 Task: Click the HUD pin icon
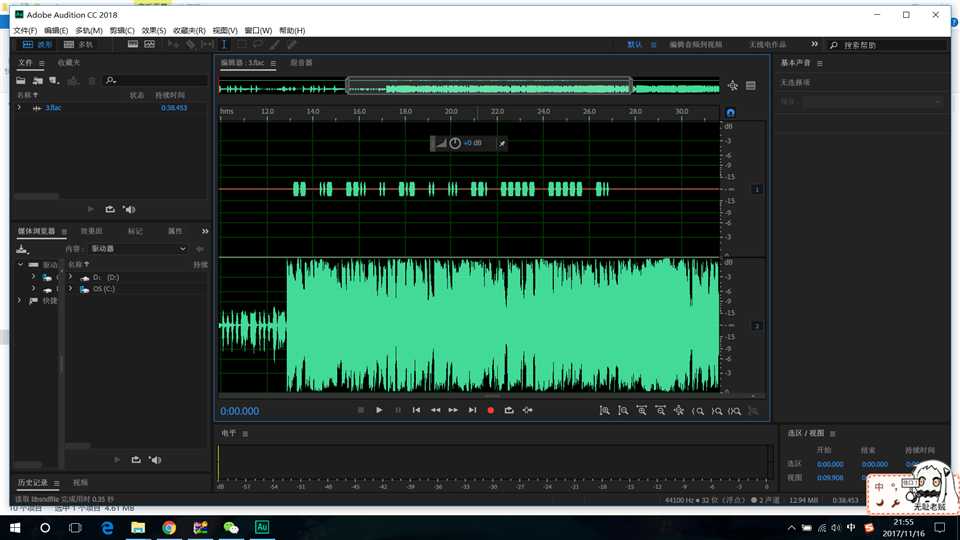[x=502, y=143]
